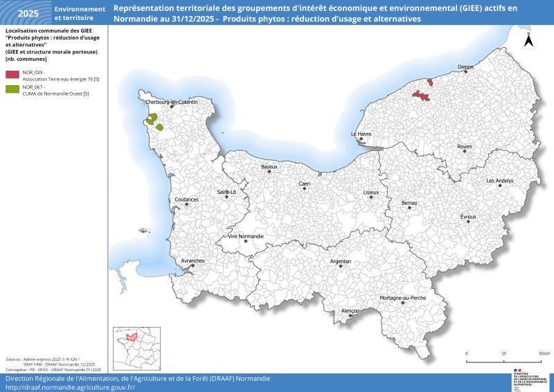Click the Le Havre city label

(361, 134)
